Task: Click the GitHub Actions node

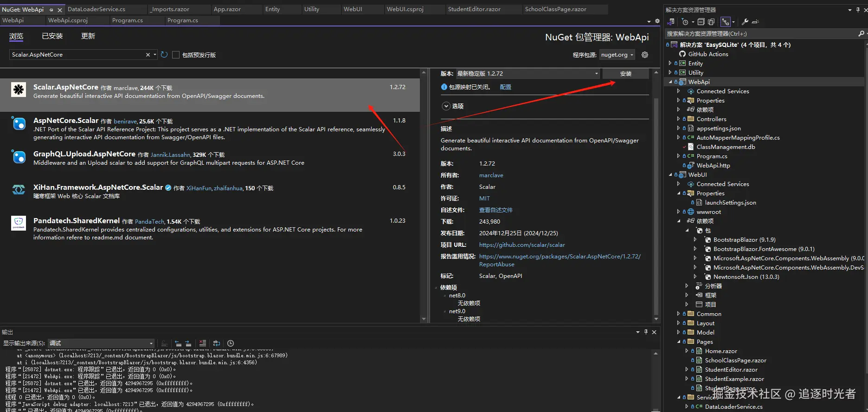Action: point(708,54)
